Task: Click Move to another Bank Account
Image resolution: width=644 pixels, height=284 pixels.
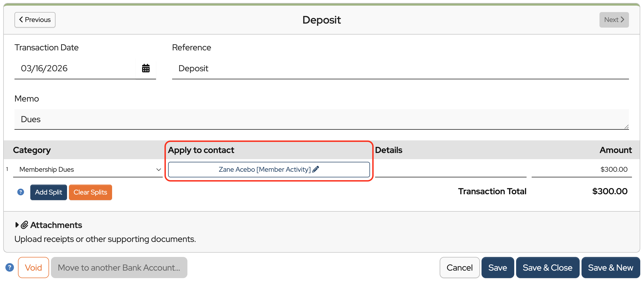Action: (119, 267)
